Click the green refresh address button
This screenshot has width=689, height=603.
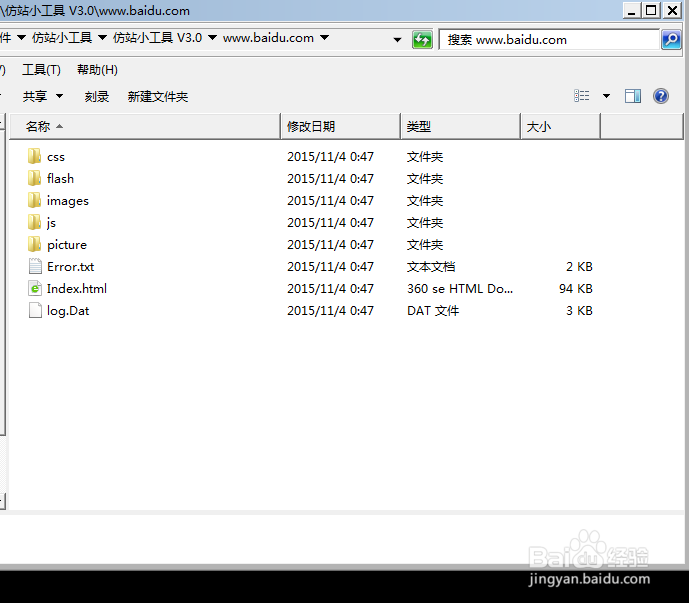tap(422, 40)
